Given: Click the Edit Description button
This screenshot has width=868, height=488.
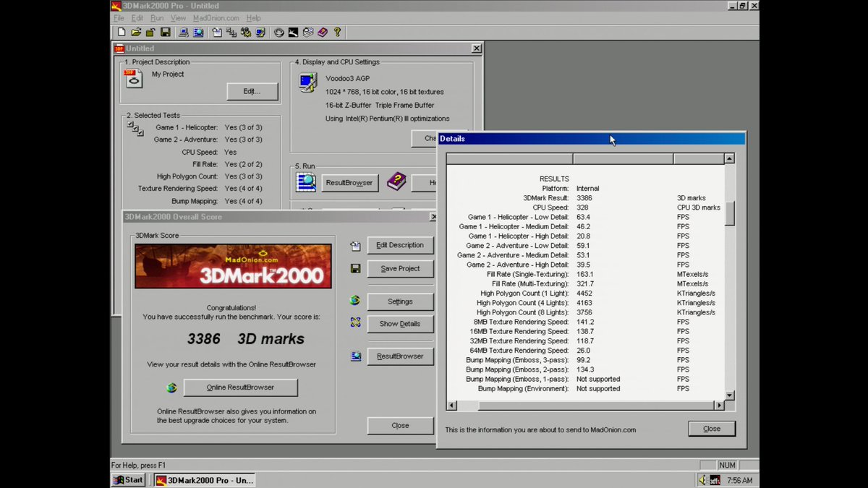Looking at the screenshot, I should [400, 245].
